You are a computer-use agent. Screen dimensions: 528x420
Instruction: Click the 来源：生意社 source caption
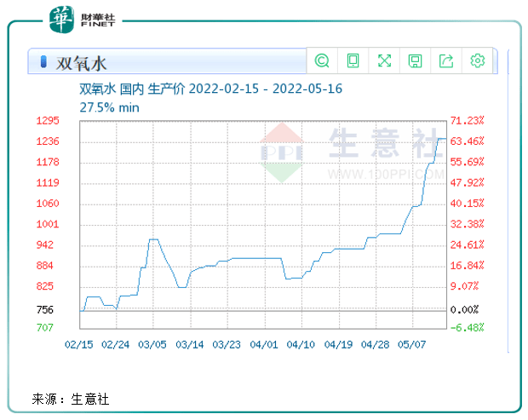[x=71, y=400]
